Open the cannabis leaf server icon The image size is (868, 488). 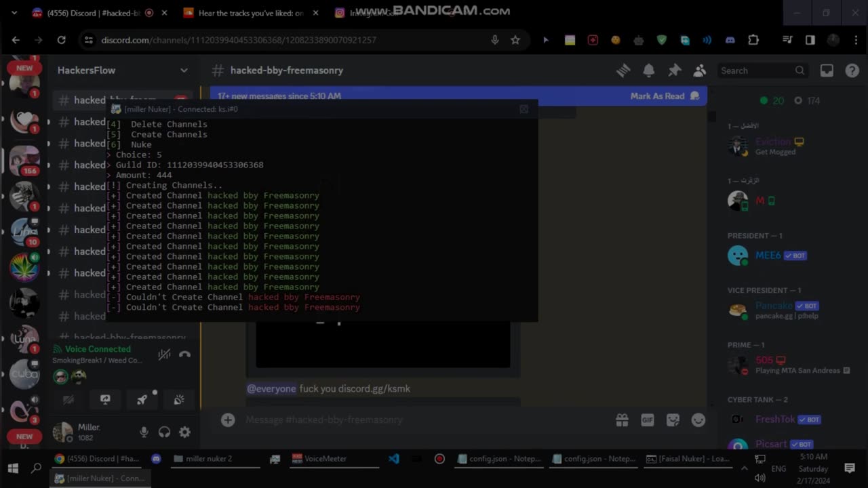click(24, 266)
